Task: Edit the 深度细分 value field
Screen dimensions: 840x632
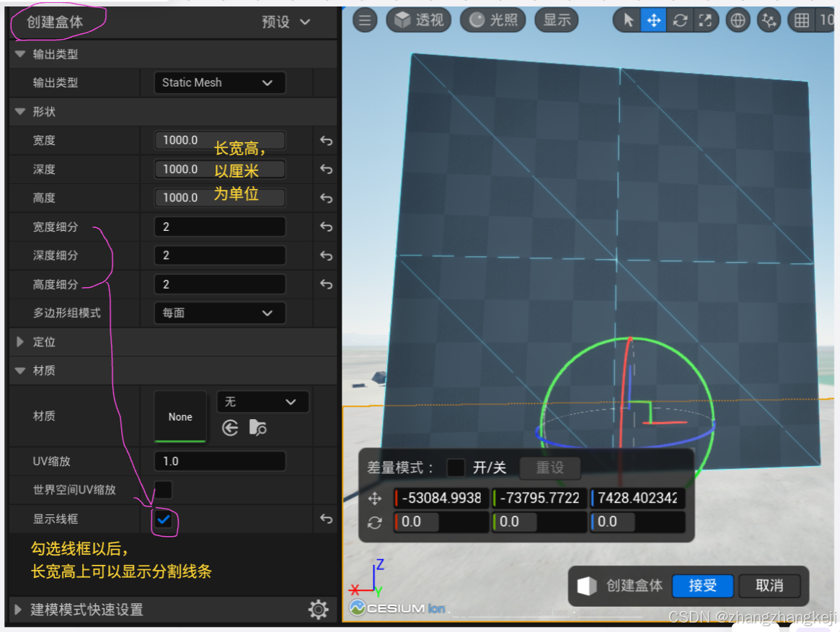Action: tap(219, 255)
